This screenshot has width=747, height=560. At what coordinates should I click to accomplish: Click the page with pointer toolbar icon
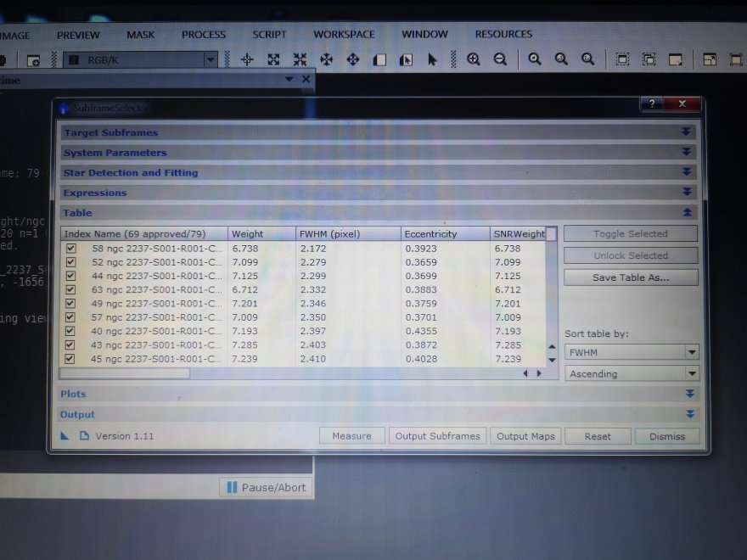tap(406, 59)
